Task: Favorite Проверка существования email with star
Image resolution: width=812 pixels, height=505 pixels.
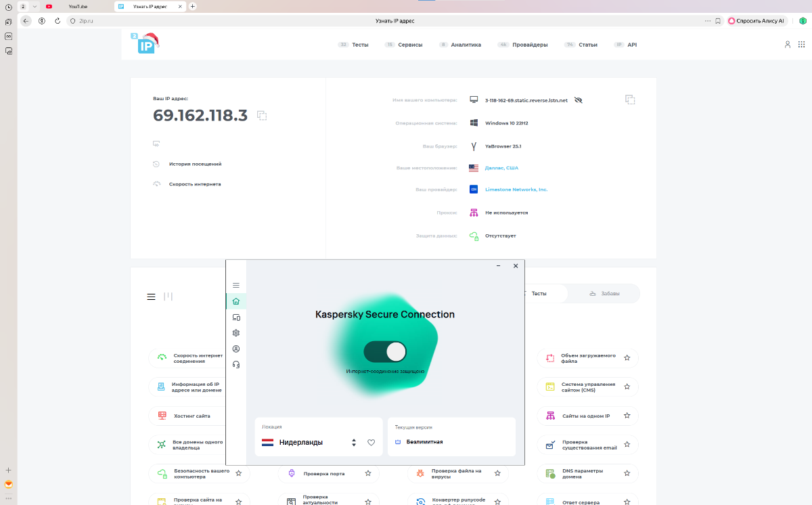Action: 627,445
